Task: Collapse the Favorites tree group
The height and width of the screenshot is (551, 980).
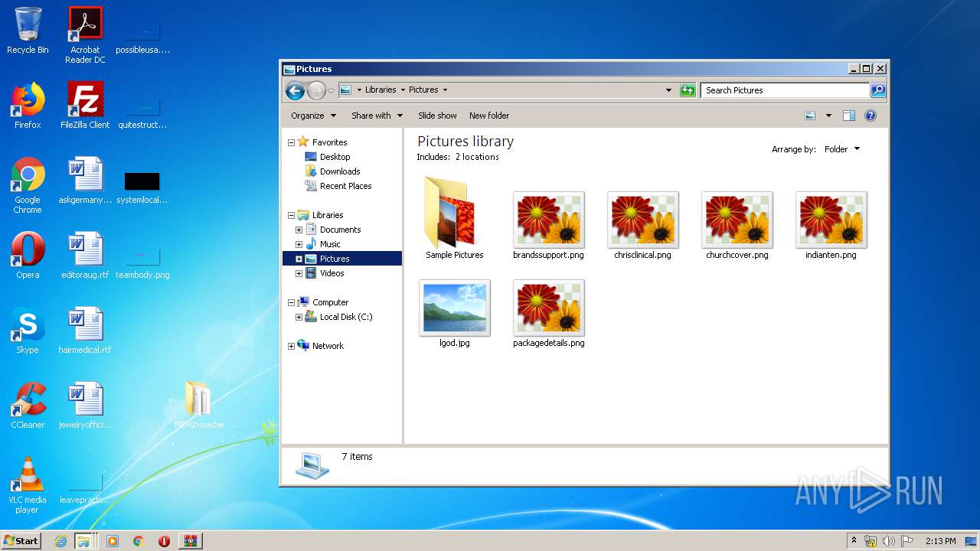Action: click(291, 142)
